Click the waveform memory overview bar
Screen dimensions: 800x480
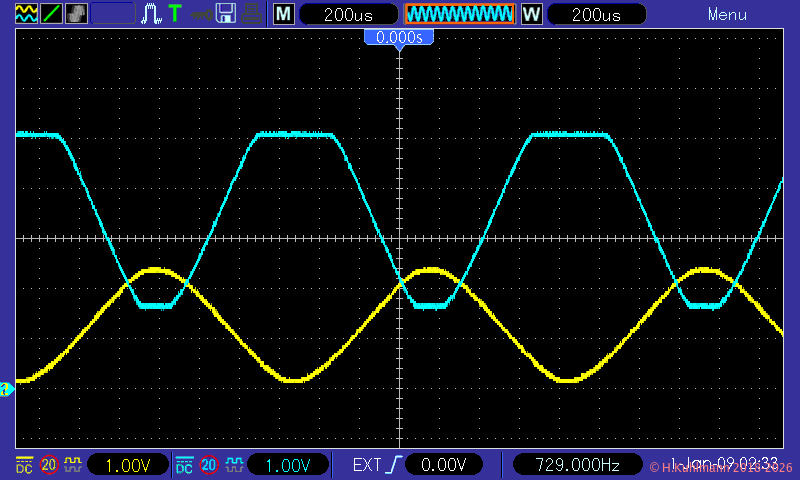coord(459,14)
